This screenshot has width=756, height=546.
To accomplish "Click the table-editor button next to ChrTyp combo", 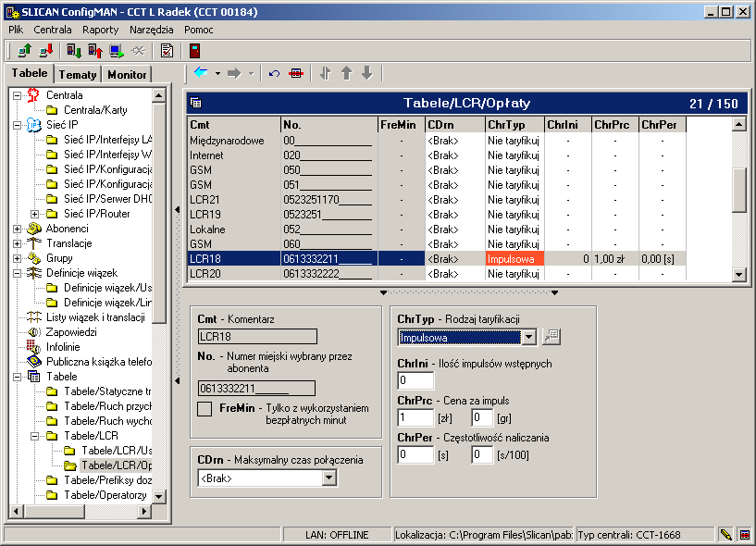I will pos(552,337).
